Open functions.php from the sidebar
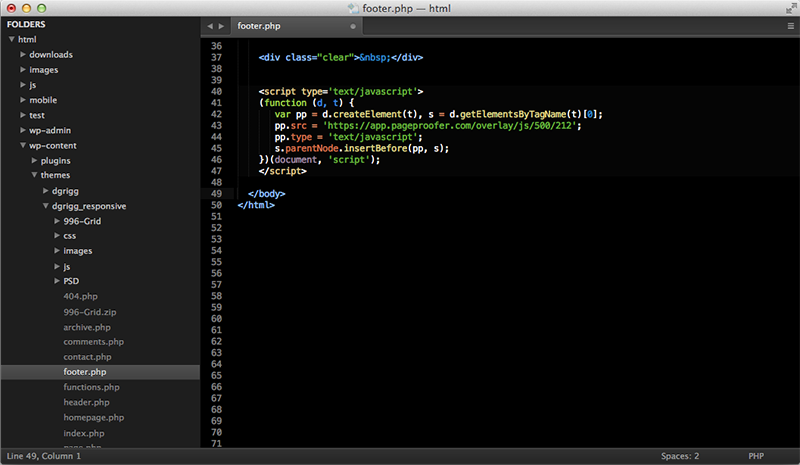 [x=91, y=387]
